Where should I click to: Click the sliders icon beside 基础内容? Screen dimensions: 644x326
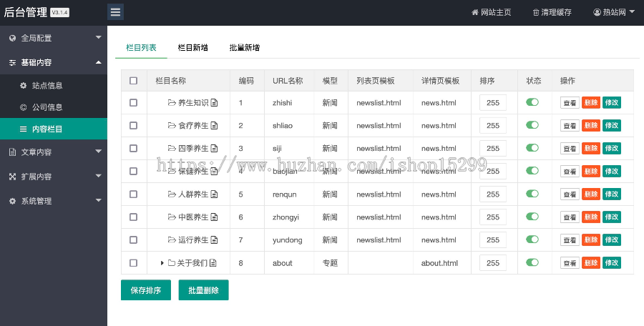[12, 62]
